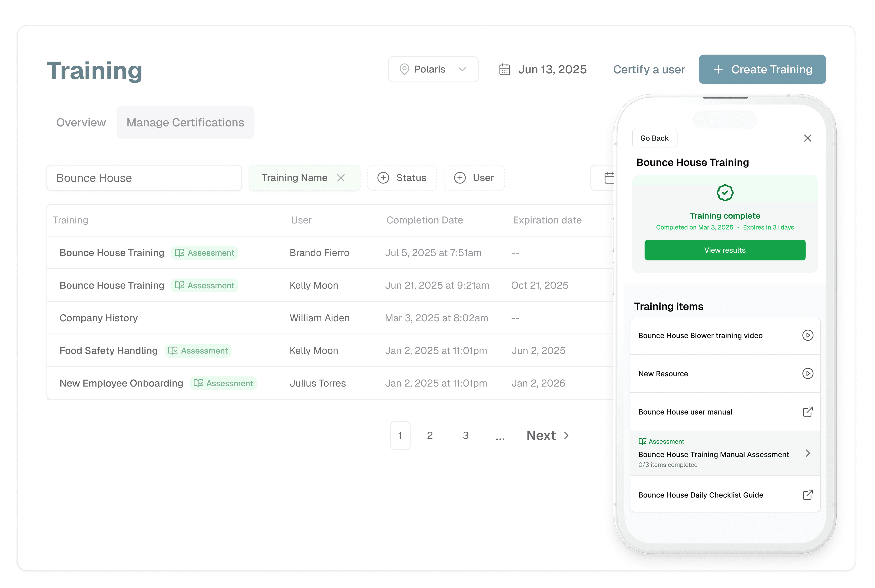Remove the Training Name filter with X
875x588 pixels.
click(341, 178)
